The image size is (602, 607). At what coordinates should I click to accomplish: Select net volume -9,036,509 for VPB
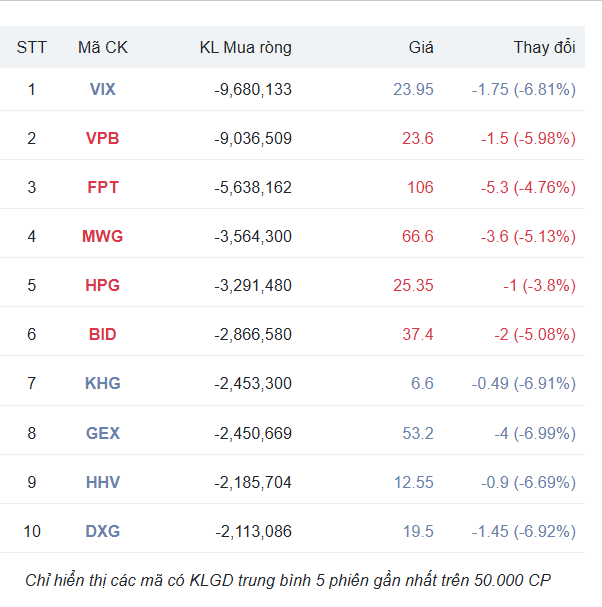click(253, 139)
